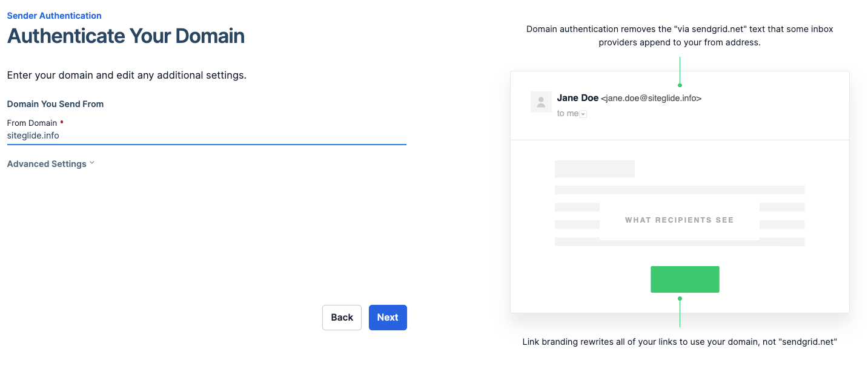
Task: Open the 'to me' dropdown arrow
Action: pyautogui.click(x=583, y=114)
